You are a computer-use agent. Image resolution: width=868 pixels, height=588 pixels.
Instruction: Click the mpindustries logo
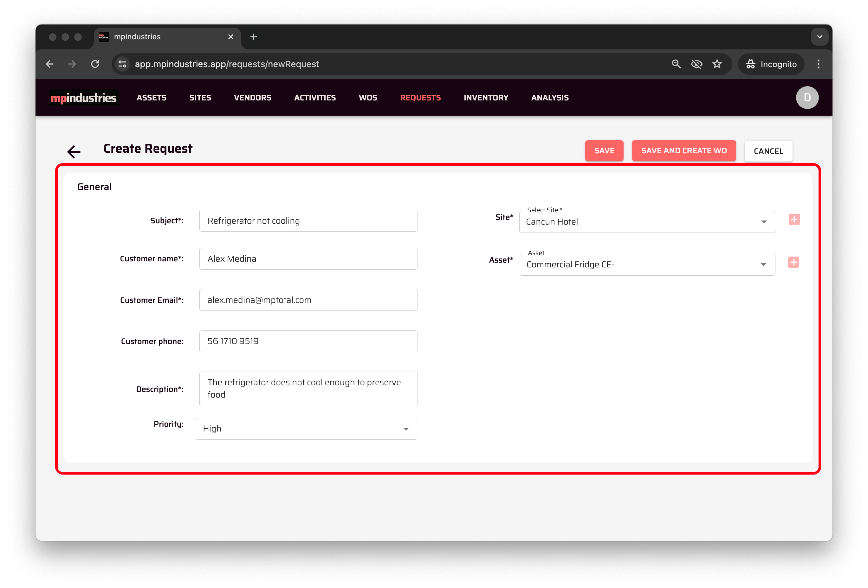click(84, 98)
